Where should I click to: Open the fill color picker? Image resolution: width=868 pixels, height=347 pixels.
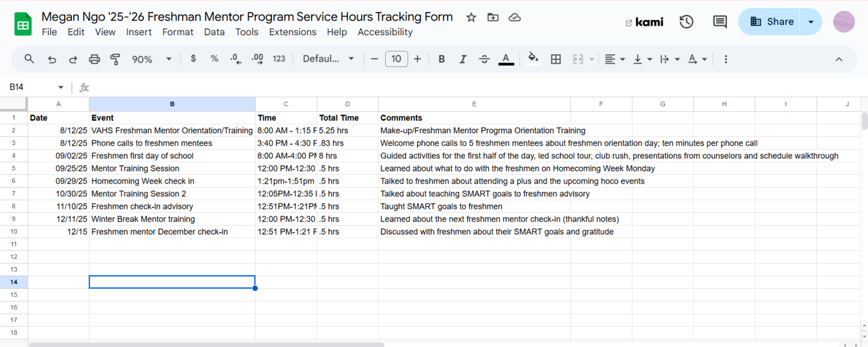tap(533, 59)
